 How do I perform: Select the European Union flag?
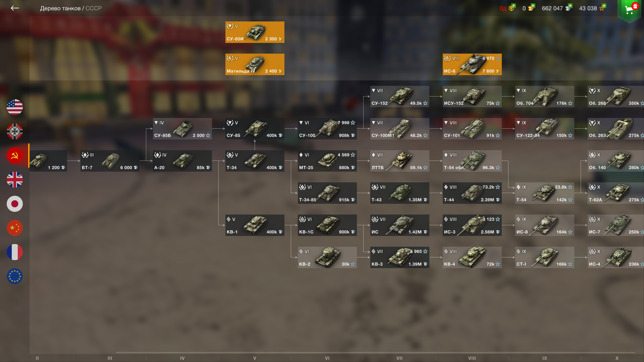click(x=15, y=276)
